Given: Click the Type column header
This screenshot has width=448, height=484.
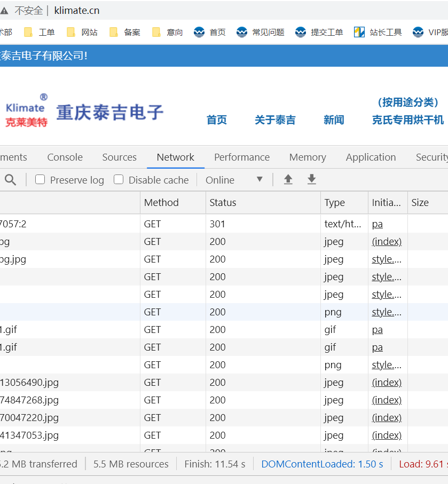Looking at the screenshot, I should coord(344,202).
